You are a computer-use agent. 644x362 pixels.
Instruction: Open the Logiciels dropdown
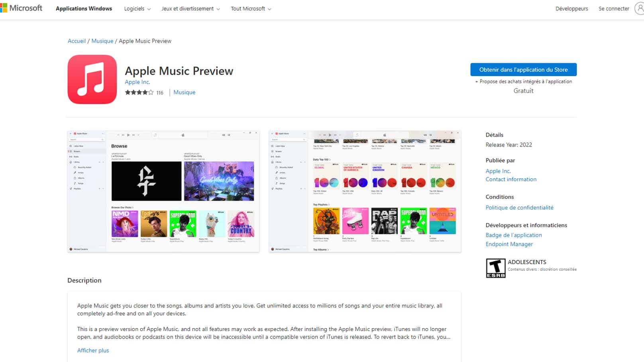pyautogui.click(x=137, y=8)
